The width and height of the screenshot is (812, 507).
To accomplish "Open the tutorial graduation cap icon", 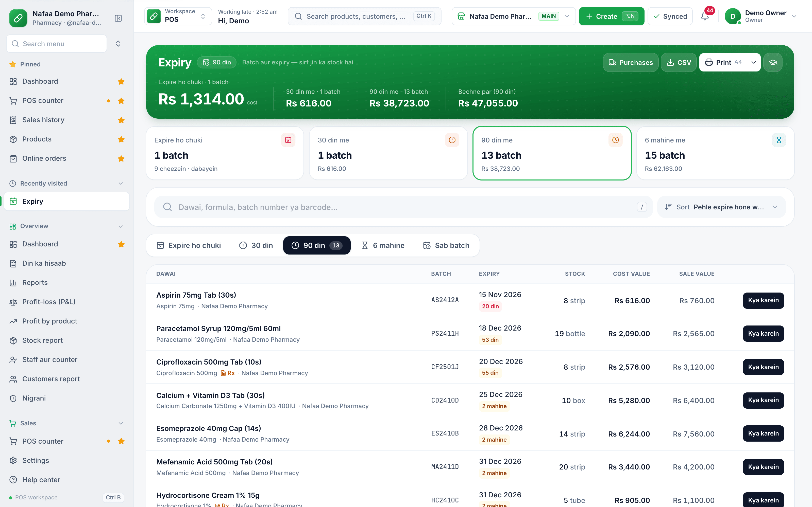I will [773, 62].
